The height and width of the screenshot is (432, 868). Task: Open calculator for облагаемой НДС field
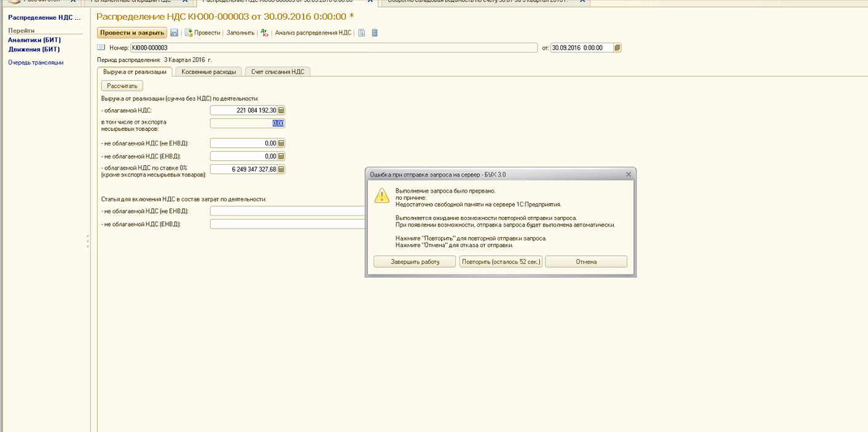(x=281, y=111)
